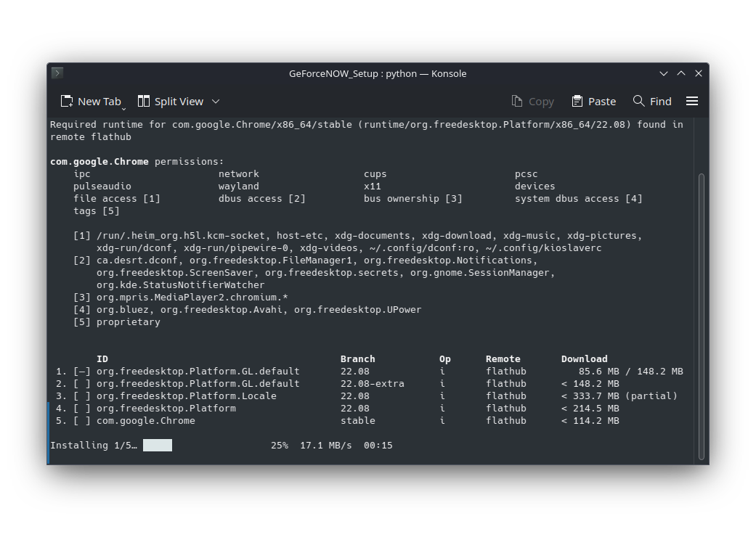Click 'Installing 1/5…' status text

click(94, 446)
